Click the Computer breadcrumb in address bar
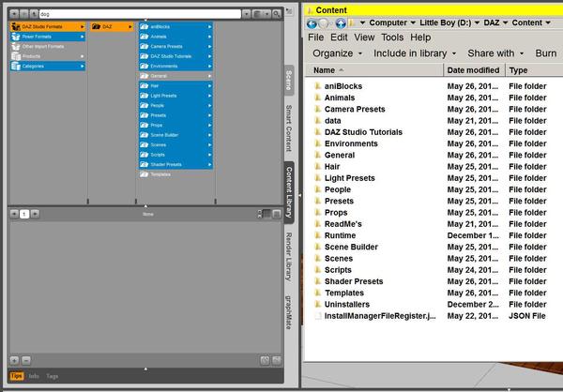This screenshot has height=392, width=563. pyautogui.click(x=388, y=23)
